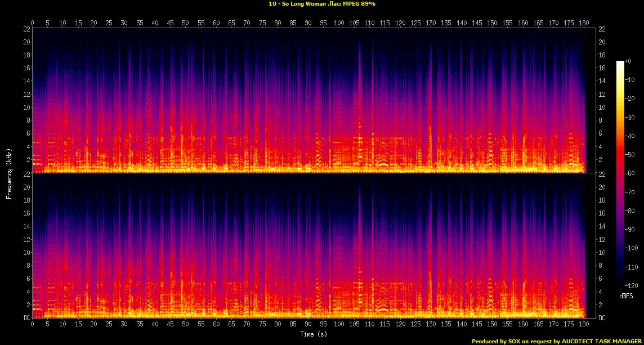Click the "-20" value on the dBFS scale

[629, 98]
